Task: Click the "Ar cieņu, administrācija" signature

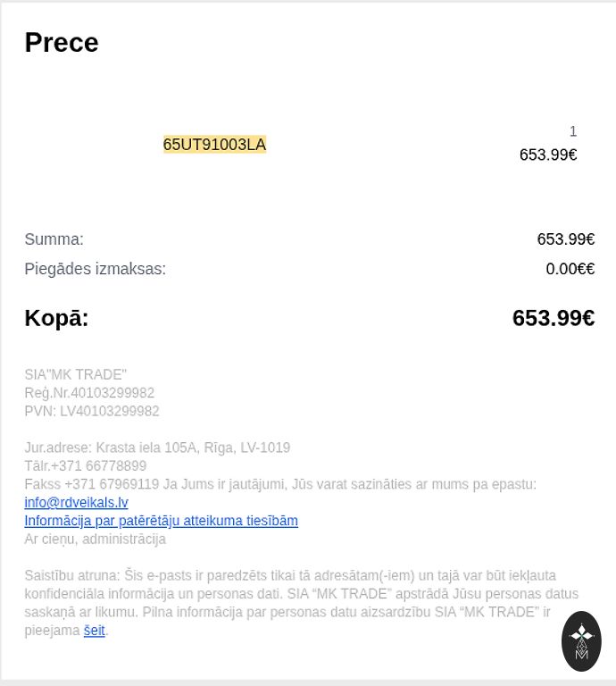Action: pos(95,540)
